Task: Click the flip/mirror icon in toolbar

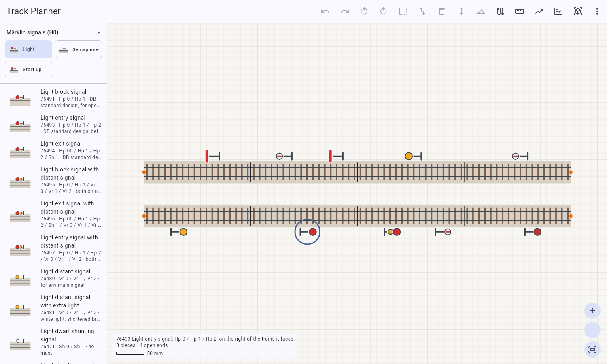Action: click(x=403, y=11)
